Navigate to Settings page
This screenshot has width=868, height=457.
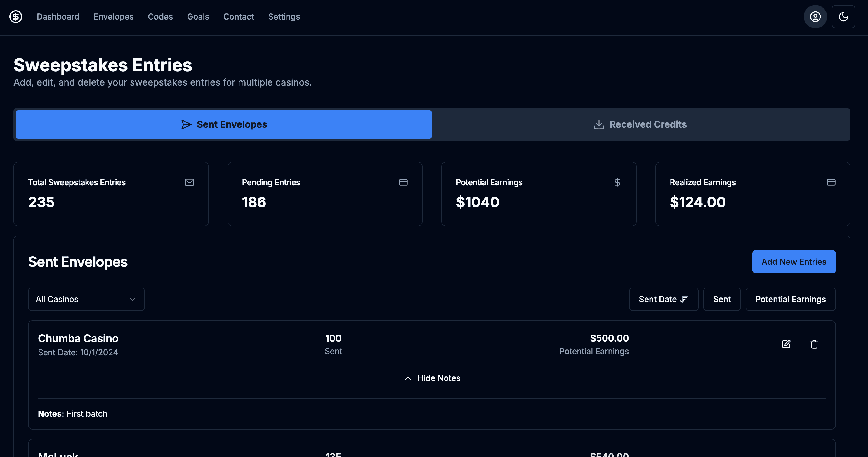point(284,17)
